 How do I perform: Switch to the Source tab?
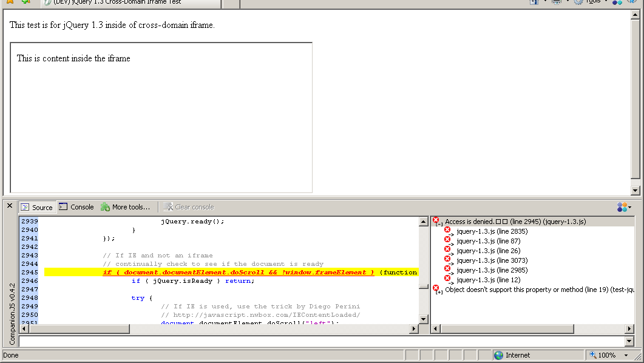click(x=37, y=207)
